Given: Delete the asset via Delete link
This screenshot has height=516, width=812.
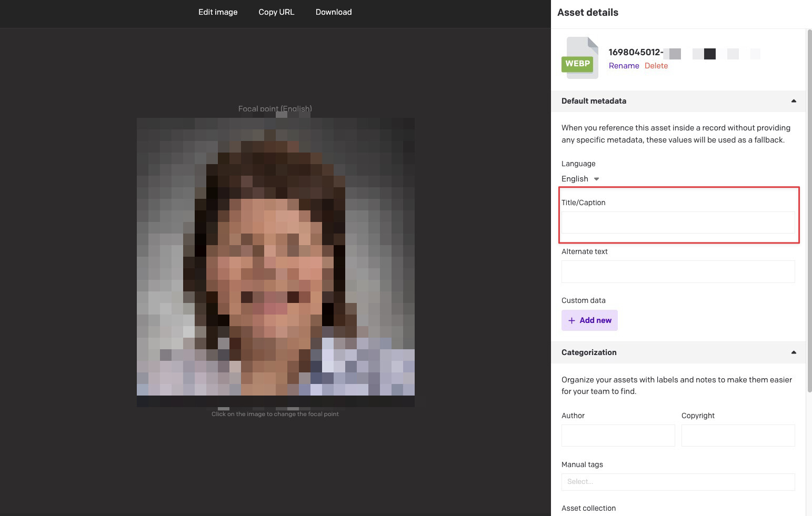Looking at the screenshot, I should coord(656,66).
